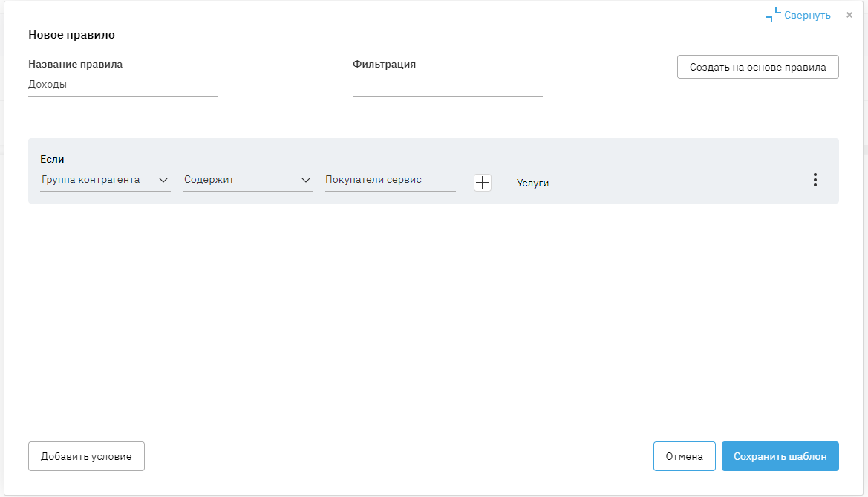
Task: Click the collapse arrows icon beside Свернуть
Action: pyautogui.click(x=774, y=15)
